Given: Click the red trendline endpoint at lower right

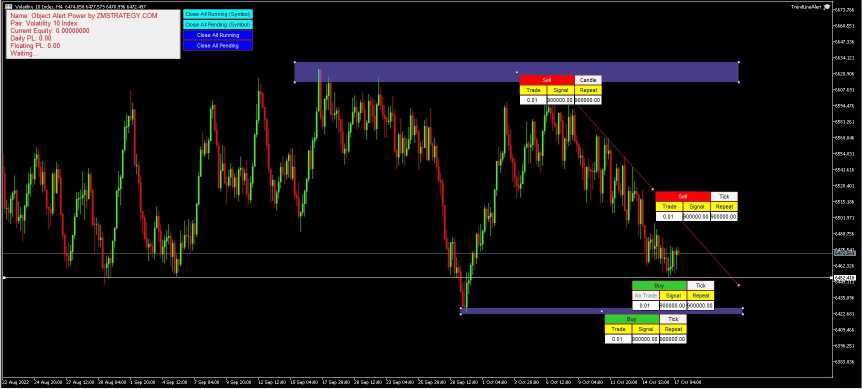Looking at the screenshot, I should pos(738,285).
